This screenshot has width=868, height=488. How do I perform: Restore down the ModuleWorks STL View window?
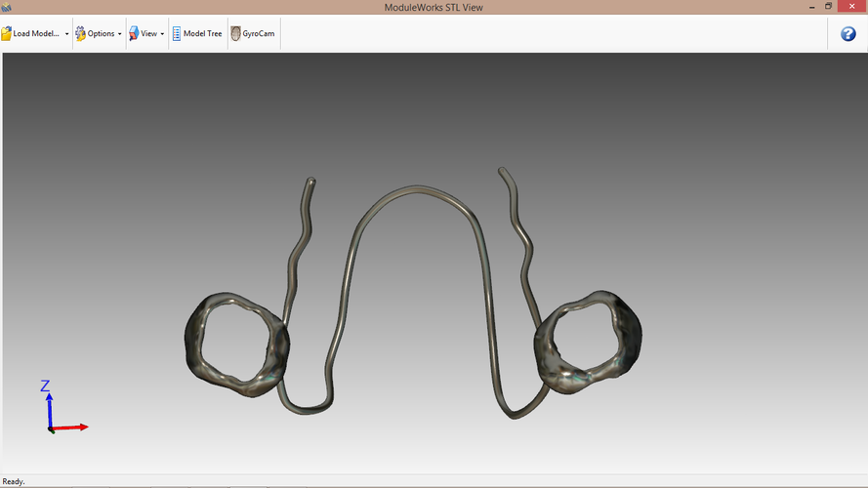pos(828,7)
